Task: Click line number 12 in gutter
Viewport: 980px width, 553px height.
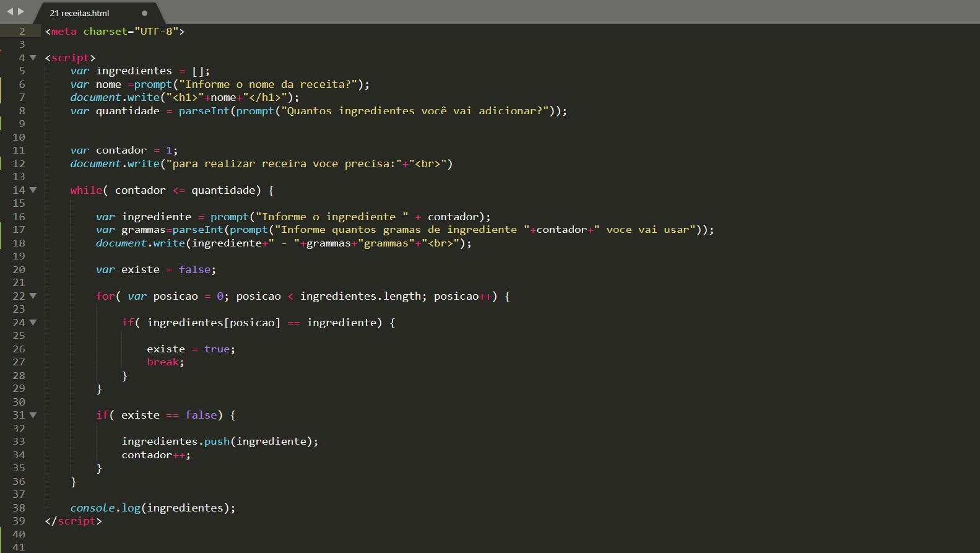Action: (x=19, y=163)
